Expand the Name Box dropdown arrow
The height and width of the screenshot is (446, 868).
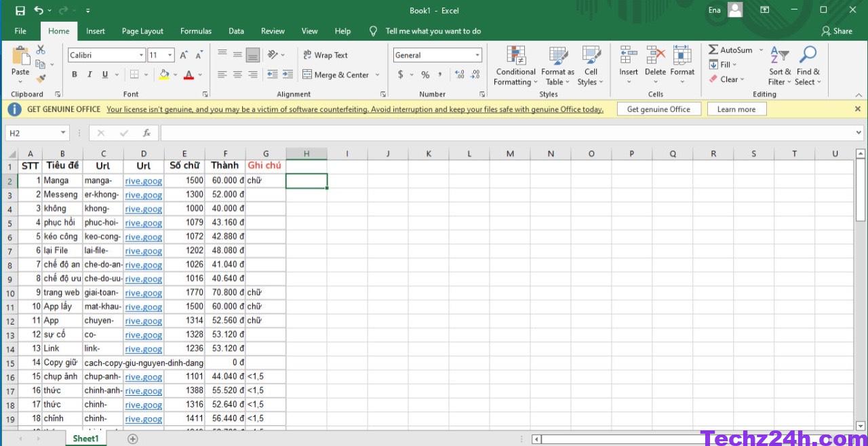[x=64, y=134]
